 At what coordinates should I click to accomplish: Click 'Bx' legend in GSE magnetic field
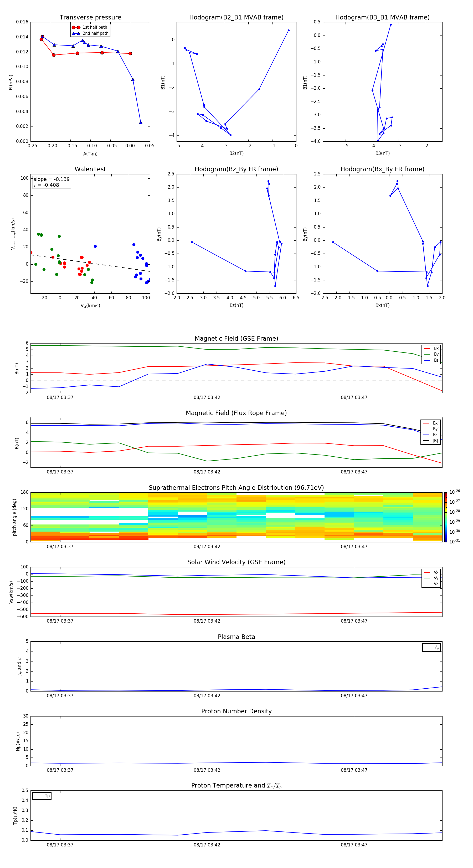[x=431, y=349]
